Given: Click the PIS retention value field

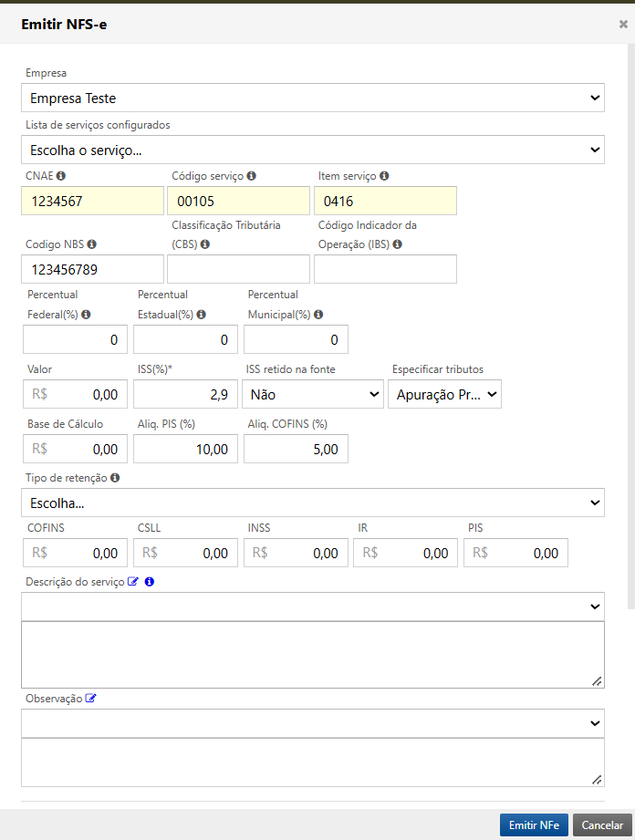Looking at the screenshot, I should pos(516,553).
